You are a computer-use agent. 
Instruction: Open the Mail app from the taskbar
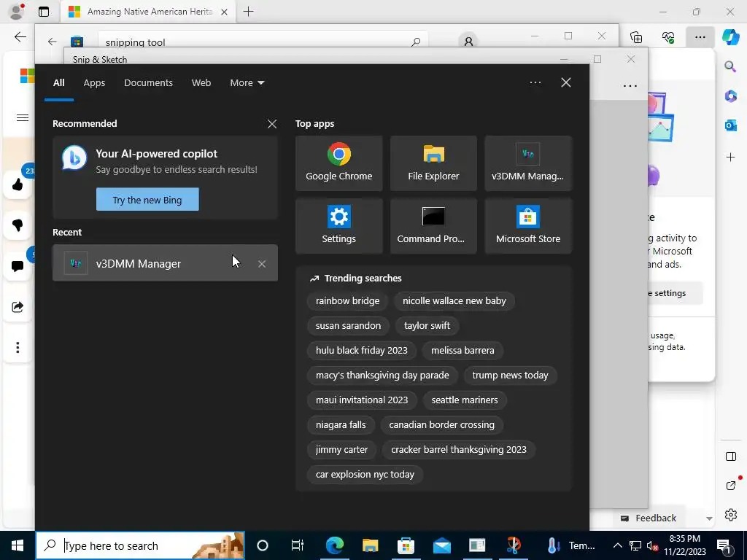(x=441, y=545)
